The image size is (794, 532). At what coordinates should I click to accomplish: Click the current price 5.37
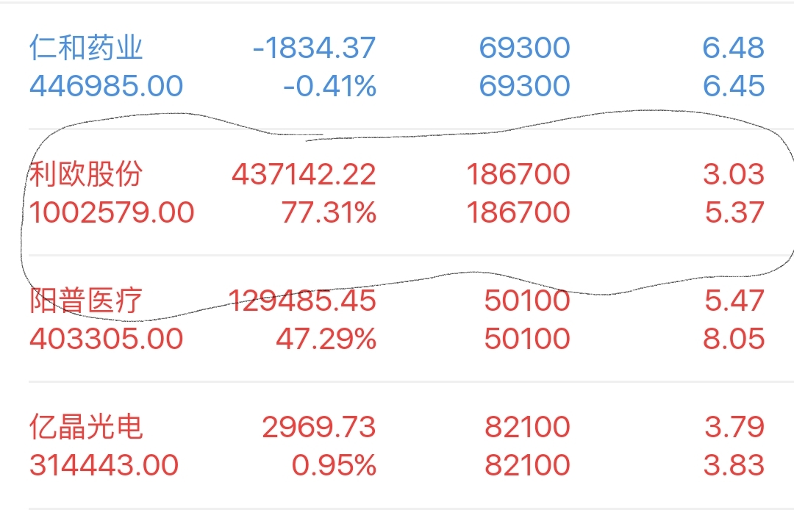pyautogui.click(x=734, y=212)
